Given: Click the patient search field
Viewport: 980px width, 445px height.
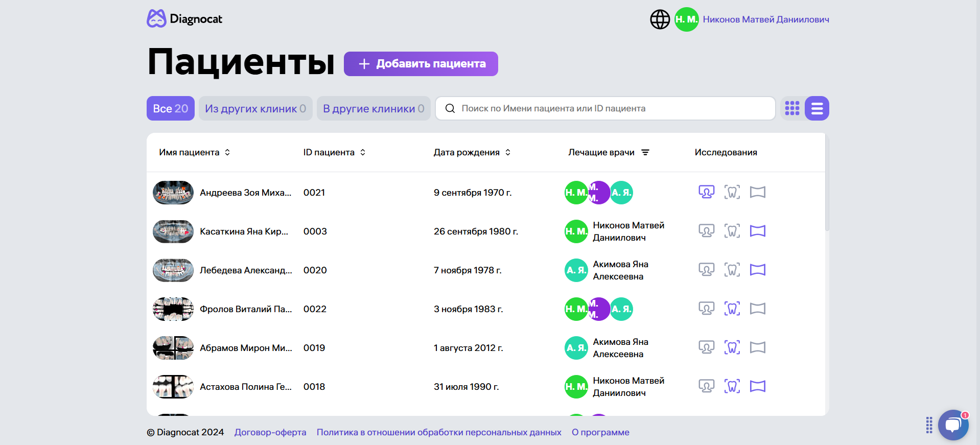Looking at the screenshot, I should click(605, 108).
